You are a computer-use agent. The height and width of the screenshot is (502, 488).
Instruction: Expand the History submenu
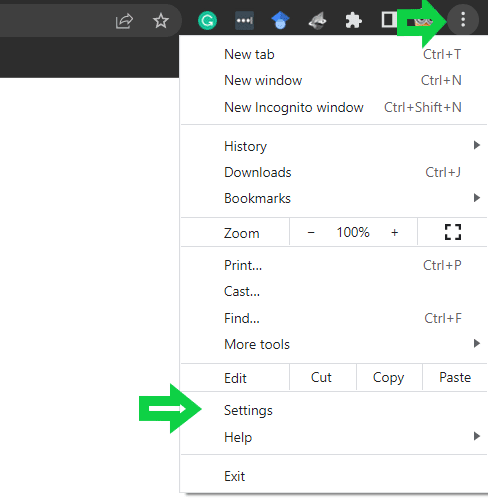334,146
